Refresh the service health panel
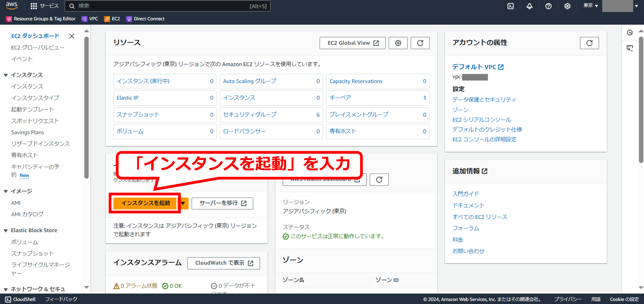The height and width of the screenshot is (304, 644). [379, 179]
